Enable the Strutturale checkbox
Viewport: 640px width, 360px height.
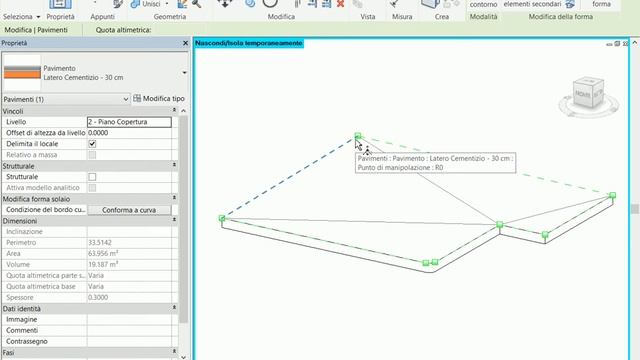[92, 177]
